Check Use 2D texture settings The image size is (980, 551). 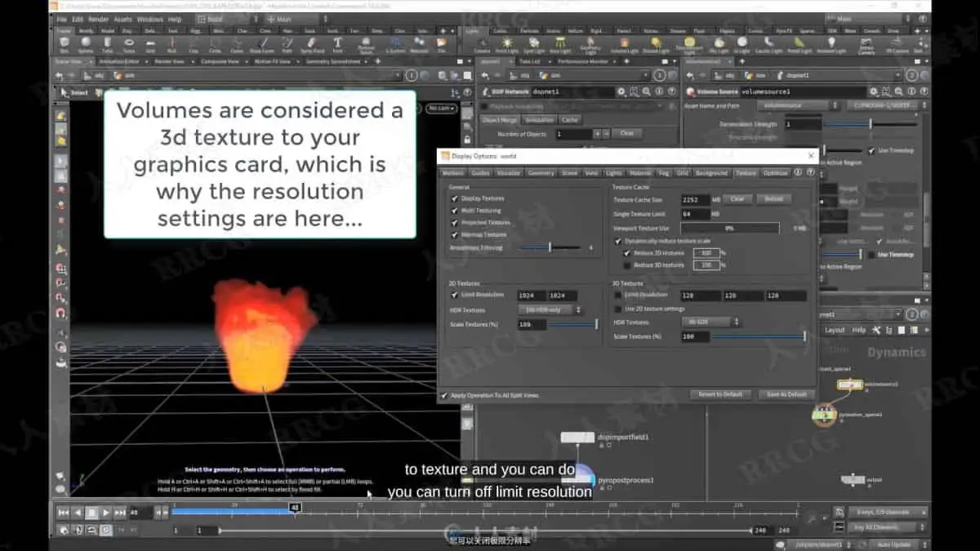(618, 309)
